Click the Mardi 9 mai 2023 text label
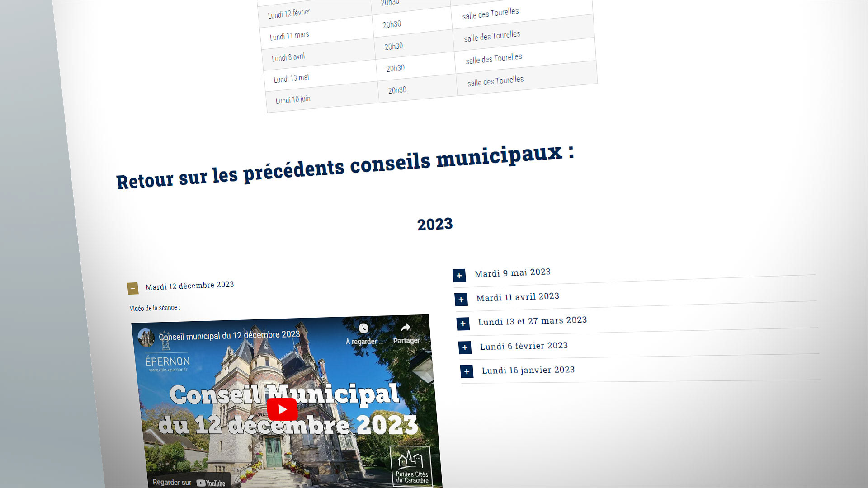The image size is (868, 488). pyautogui.click(x=512, y=272)
